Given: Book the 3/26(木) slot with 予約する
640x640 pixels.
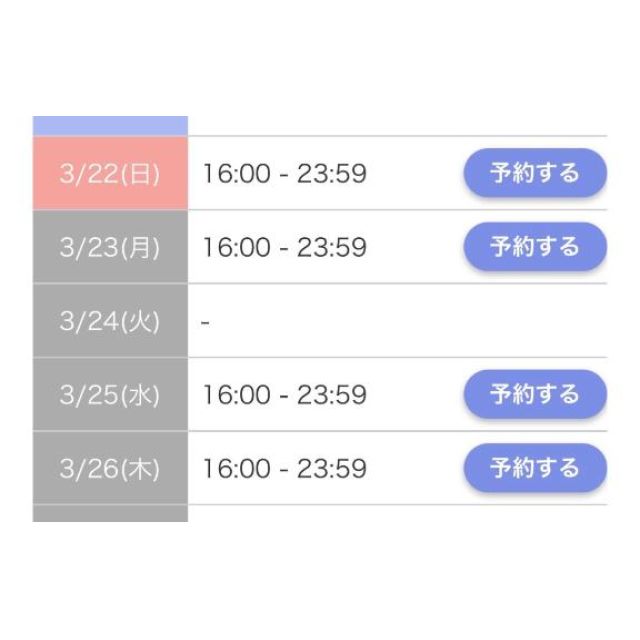Looking at the screenshot, I should [534, 468].
